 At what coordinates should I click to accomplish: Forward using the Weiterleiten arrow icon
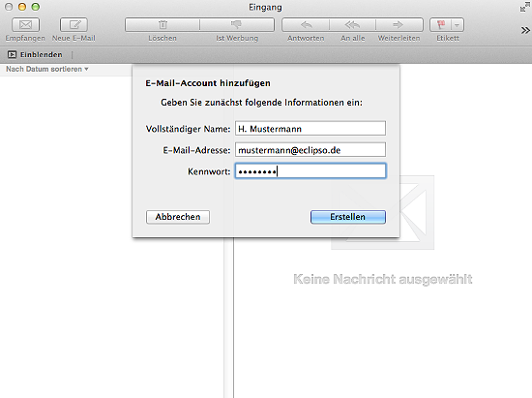(399, 25)
